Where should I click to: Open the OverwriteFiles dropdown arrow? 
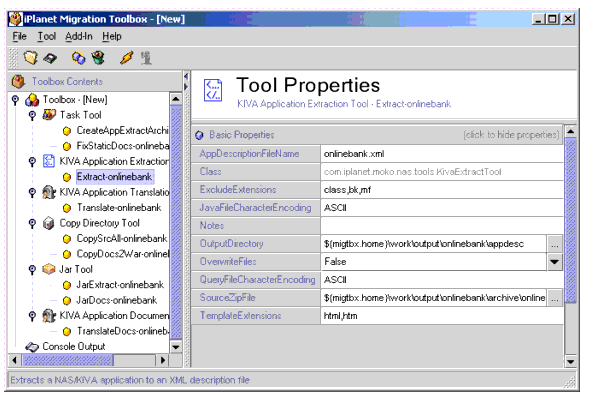point(555,262)
